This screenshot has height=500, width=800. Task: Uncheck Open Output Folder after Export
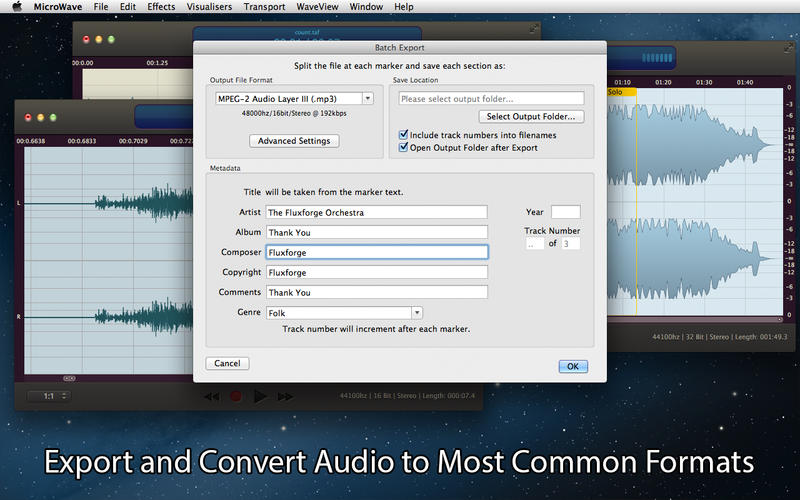click(x=403, y=148)
